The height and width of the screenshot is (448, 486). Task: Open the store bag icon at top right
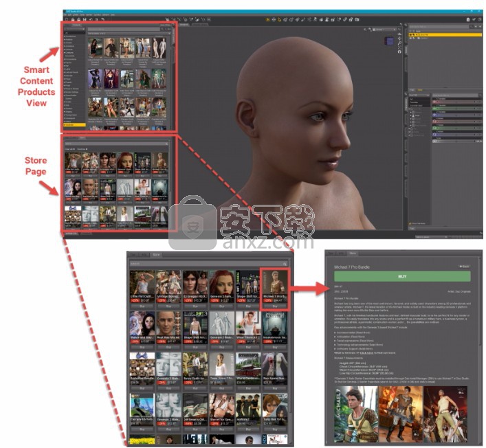click(468, 19)
